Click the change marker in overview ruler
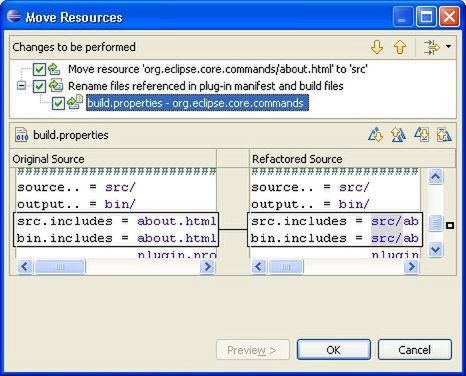466x376 pixels. 450,226
